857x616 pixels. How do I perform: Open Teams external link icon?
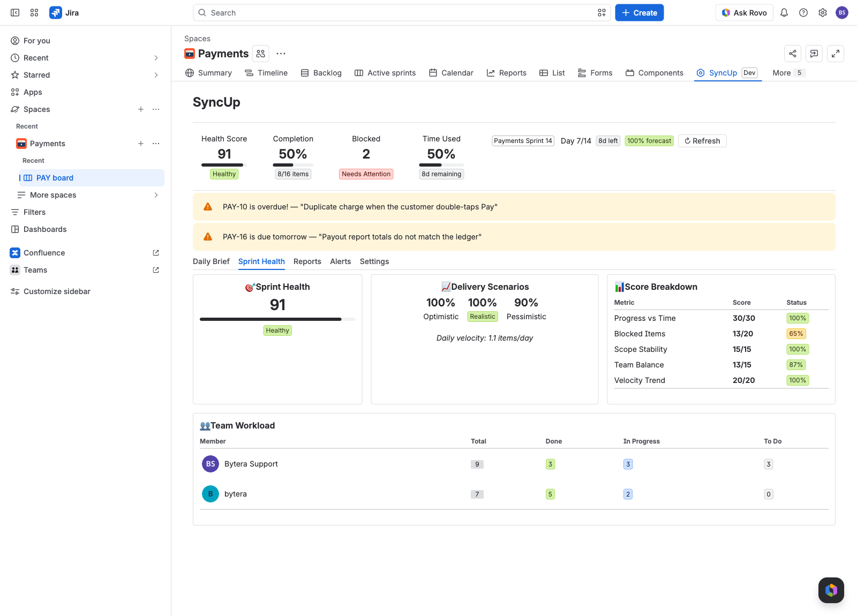pyautogui.click(x=156, y=270)
